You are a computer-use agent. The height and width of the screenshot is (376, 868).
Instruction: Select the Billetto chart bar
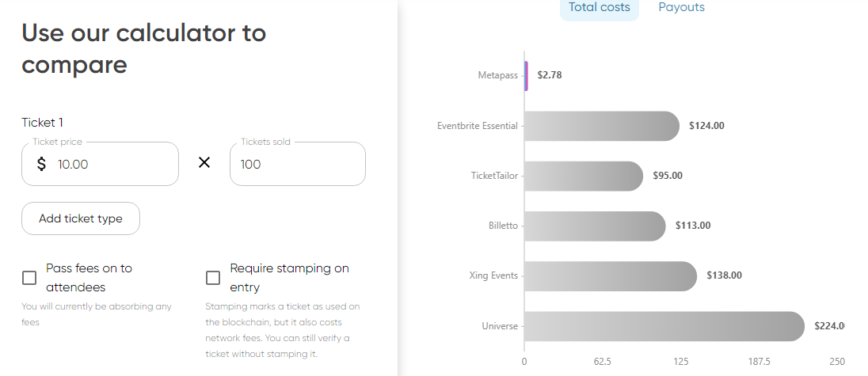pos(594,226)
